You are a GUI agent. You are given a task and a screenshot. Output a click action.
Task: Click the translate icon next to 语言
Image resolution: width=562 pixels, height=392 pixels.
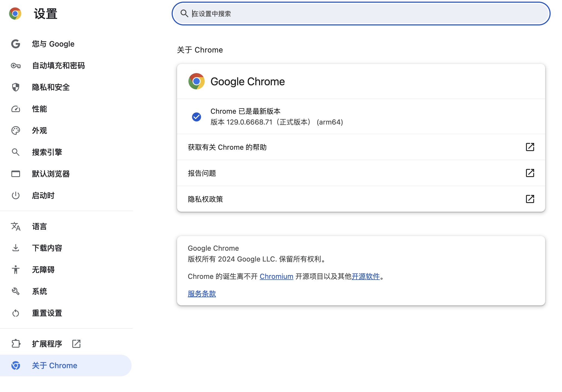coord(16,226)
